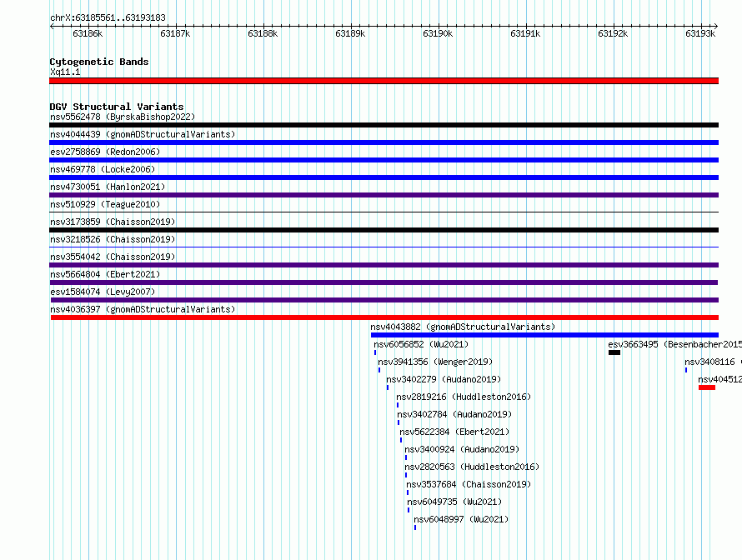Open variant nsv5622384 (Ebert2021) label
The image size is (742, 560).
click(454, 432)
